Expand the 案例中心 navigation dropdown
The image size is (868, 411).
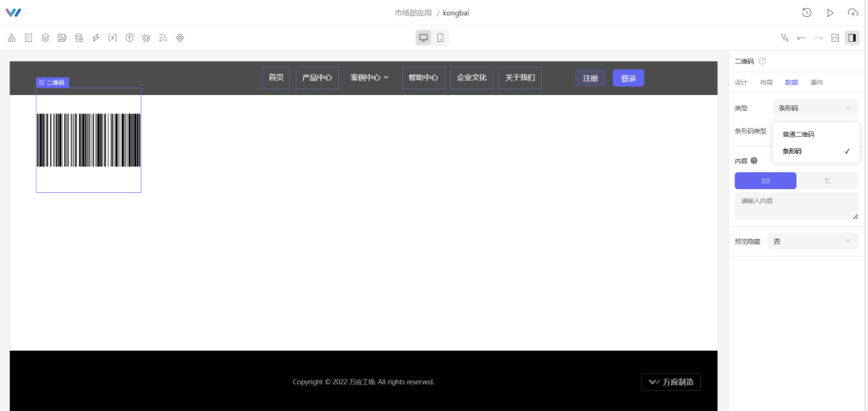click(x=369, y=78)
